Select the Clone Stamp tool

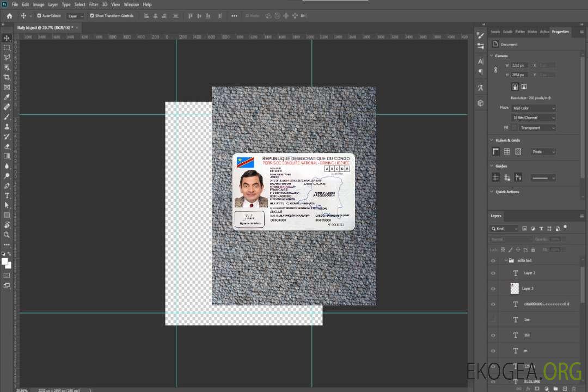[x=7, y=127]
